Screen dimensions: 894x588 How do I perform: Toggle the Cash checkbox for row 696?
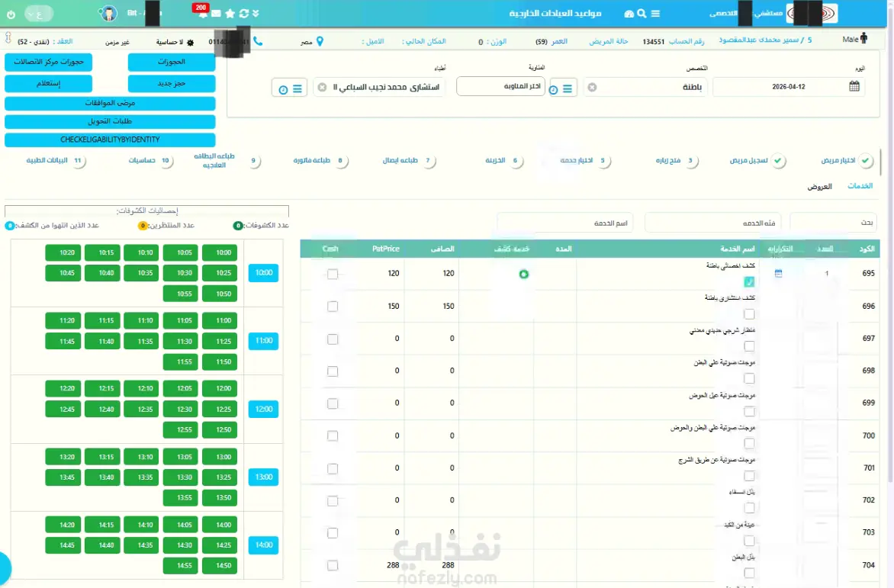[333, 307]
